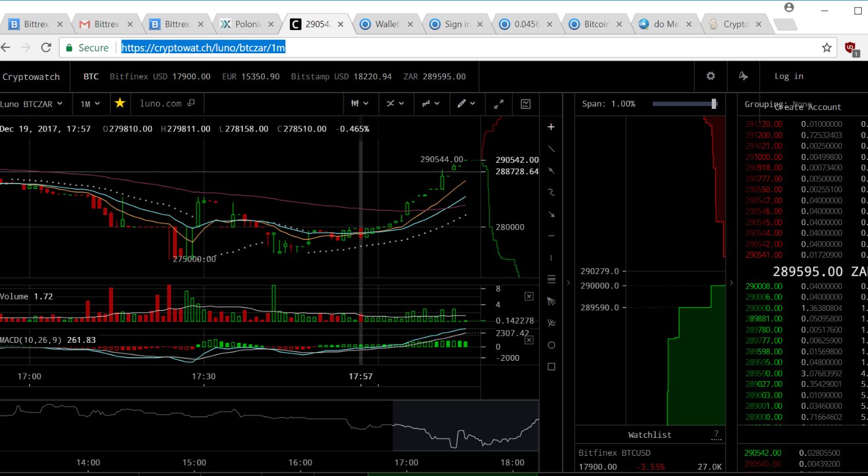Toggle favorite star for Luno BTCZAR
This screenshot has height=476, width=868.
point(120,103)
